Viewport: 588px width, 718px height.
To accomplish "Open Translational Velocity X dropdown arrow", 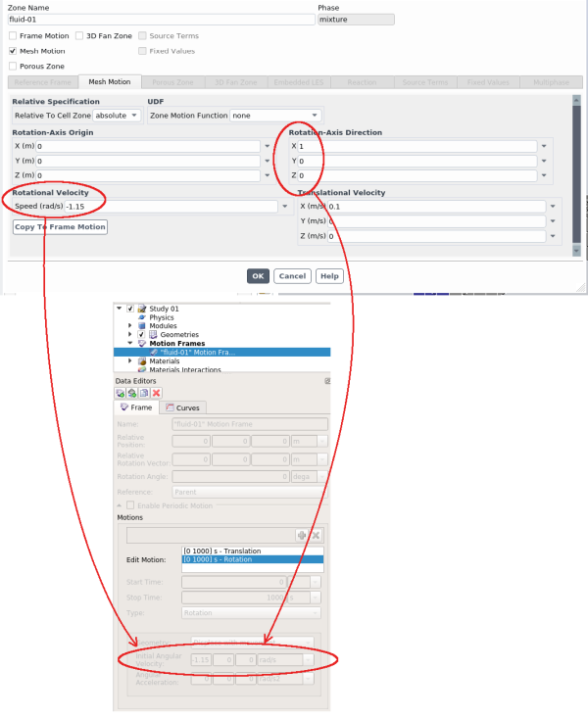I will pyautogui.click(x=553, y=207).
